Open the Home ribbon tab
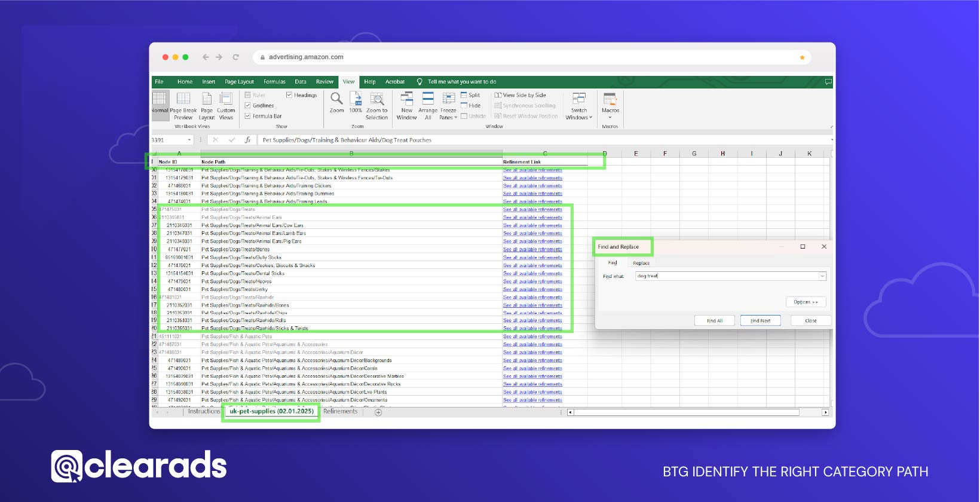 point(185,82)
